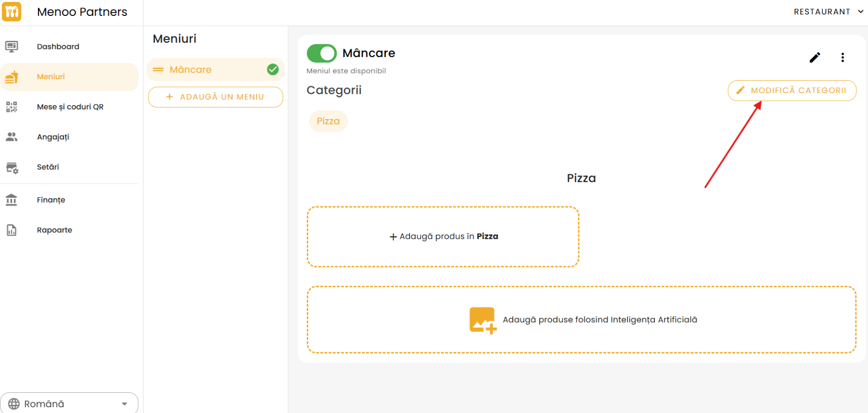The width and height of the screenshot is (868, 413).
Task: Click the Menoo Partners logo icon
Action: pyautogui.click(x=12, y=12)
